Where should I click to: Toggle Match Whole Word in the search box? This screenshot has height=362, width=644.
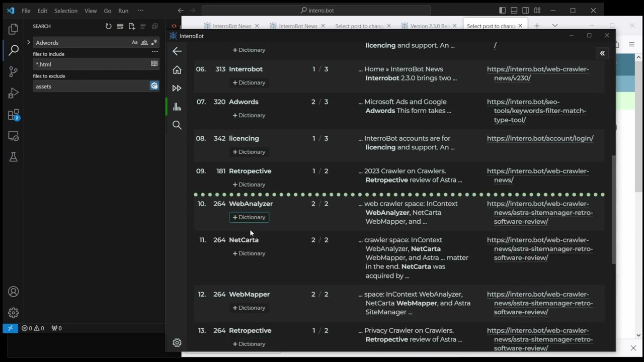144,43
